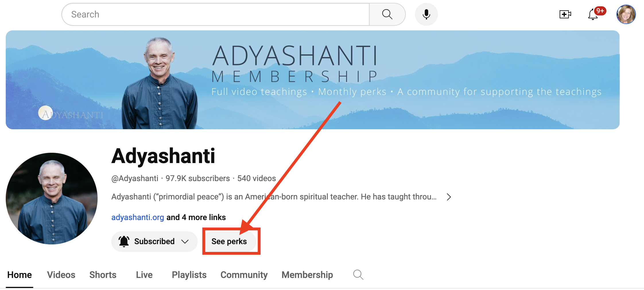The width and height of the screenshot is (644, 290).
Task: Click the bell icon inside Subscribed button
Action: 124,241
